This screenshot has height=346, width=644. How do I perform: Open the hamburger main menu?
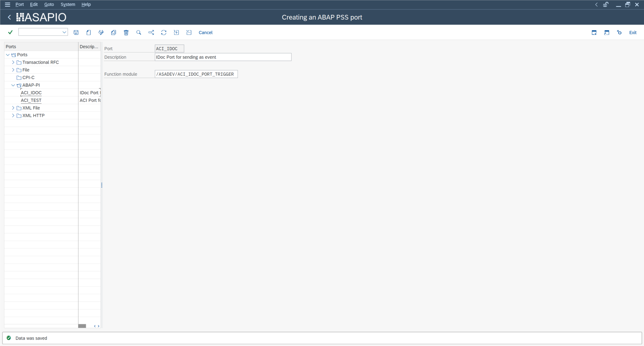click(7, 4)
